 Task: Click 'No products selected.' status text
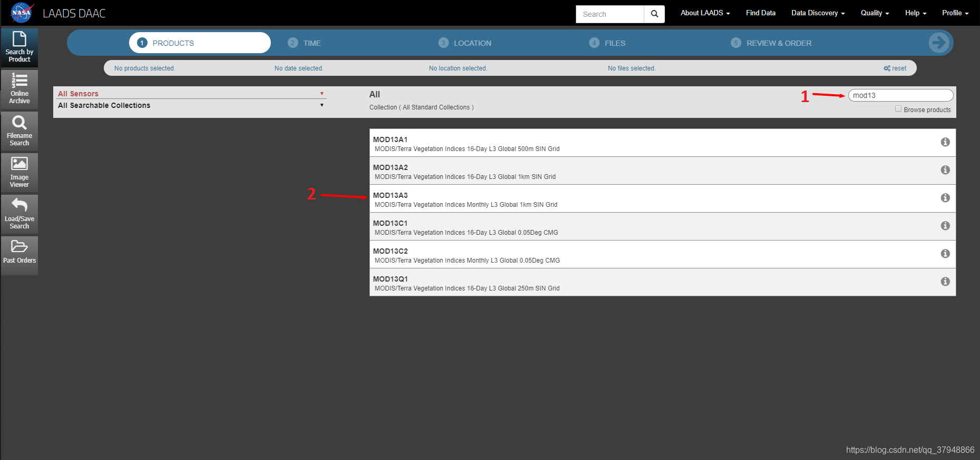pos(145,68)
